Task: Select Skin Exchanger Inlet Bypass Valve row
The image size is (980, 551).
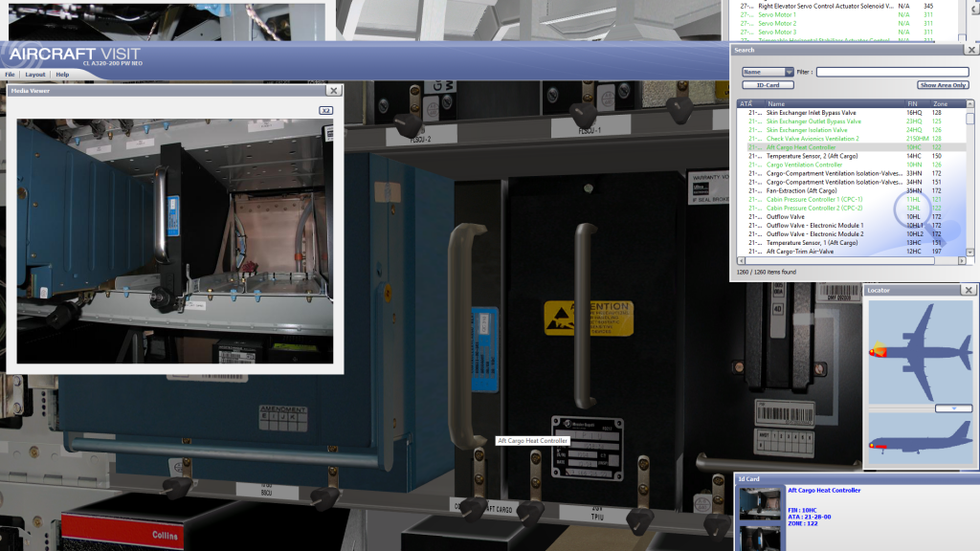Action: point(851,113)
